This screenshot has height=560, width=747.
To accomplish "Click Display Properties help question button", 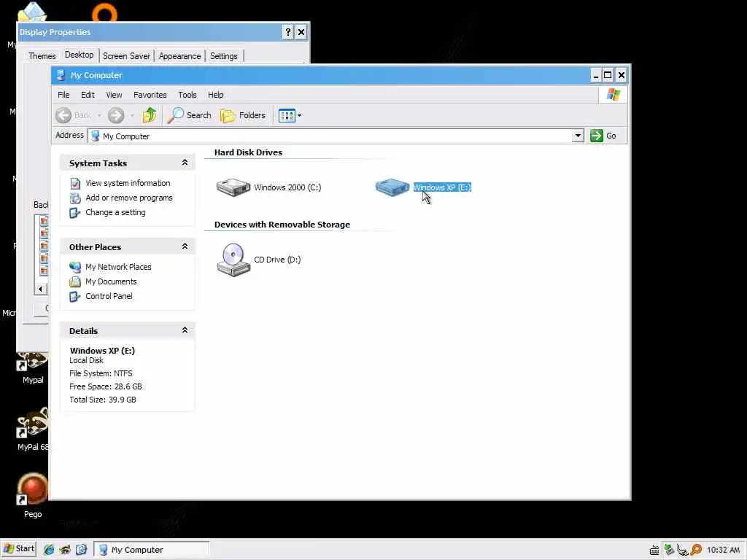I will click(287, 32).
